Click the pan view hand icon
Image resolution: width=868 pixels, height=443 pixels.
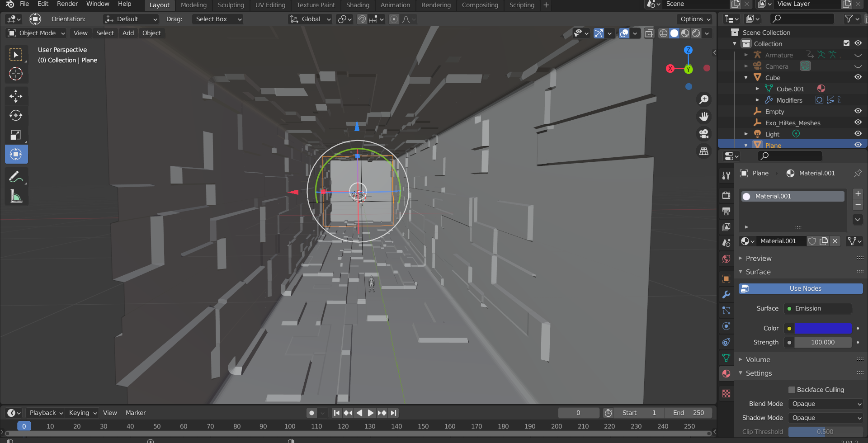pos(704,117)
